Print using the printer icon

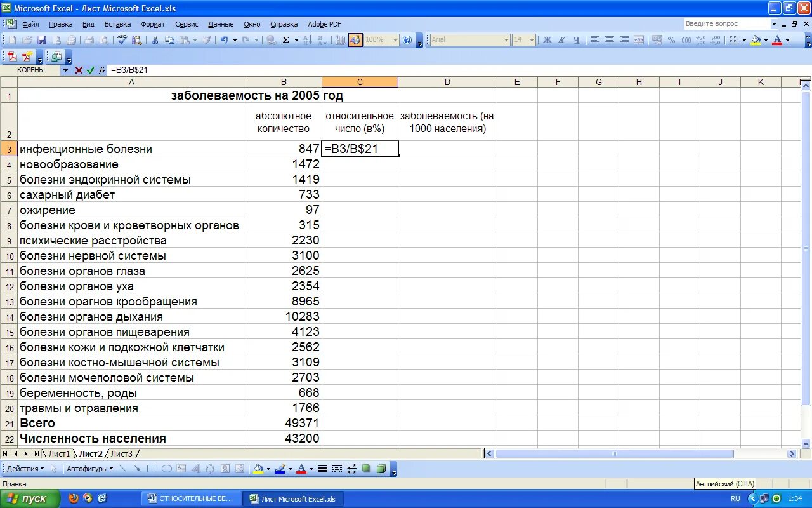tap(89, 40)
